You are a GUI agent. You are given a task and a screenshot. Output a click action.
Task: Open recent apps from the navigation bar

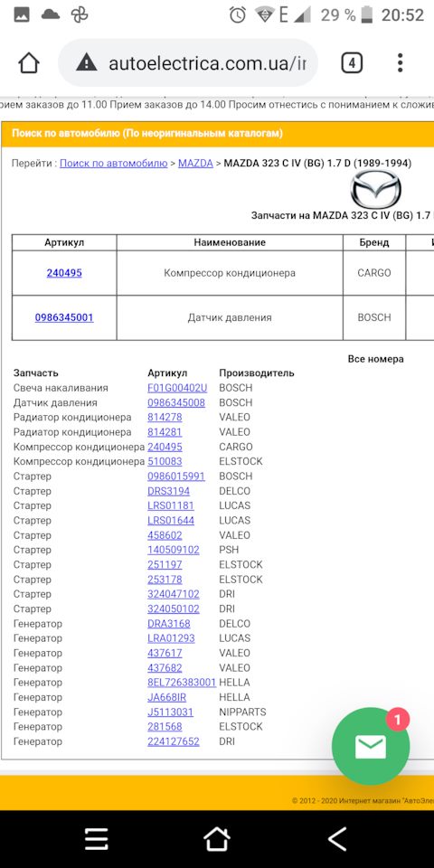click(x=97, y=839)
